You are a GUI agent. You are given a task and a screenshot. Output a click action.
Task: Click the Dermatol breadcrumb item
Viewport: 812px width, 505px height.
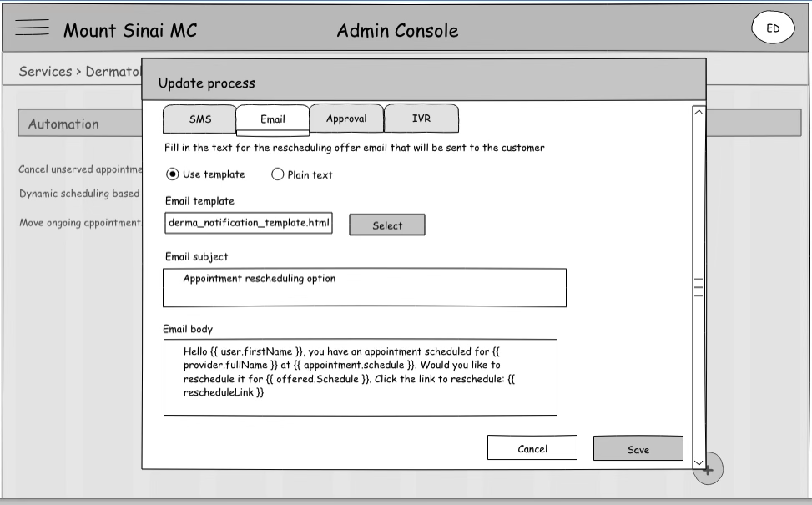113,72
